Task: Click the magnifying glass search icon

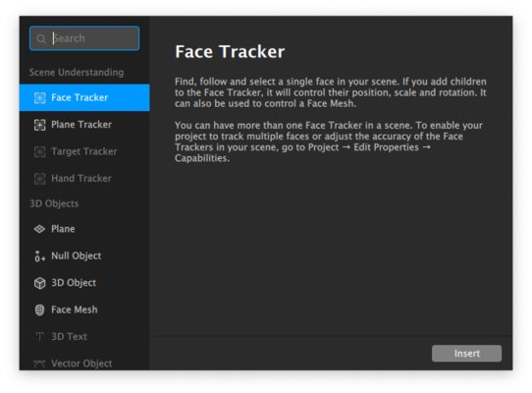Action: pyautogui.click(x=41, y=38)
